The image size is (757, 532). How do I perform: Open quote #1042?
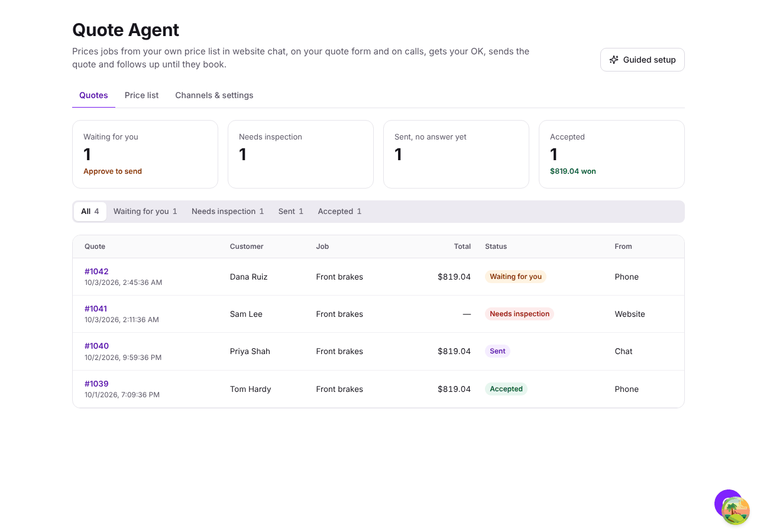96,271
